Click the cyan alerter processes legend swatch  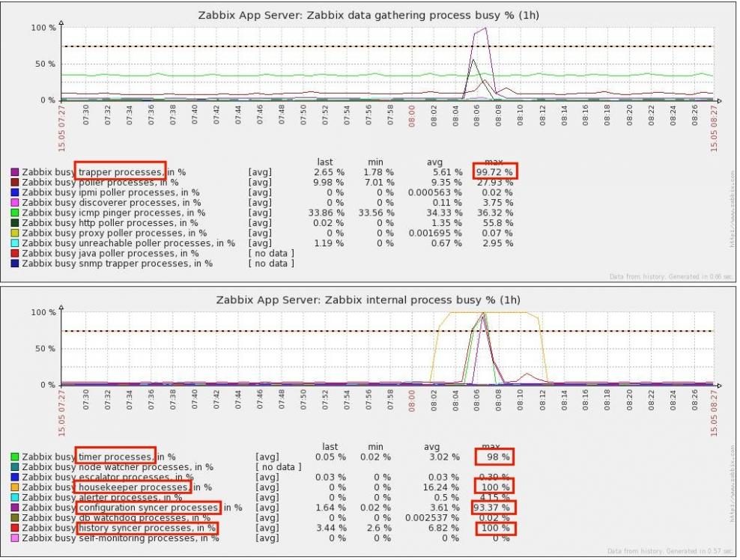tap(15, 497)
